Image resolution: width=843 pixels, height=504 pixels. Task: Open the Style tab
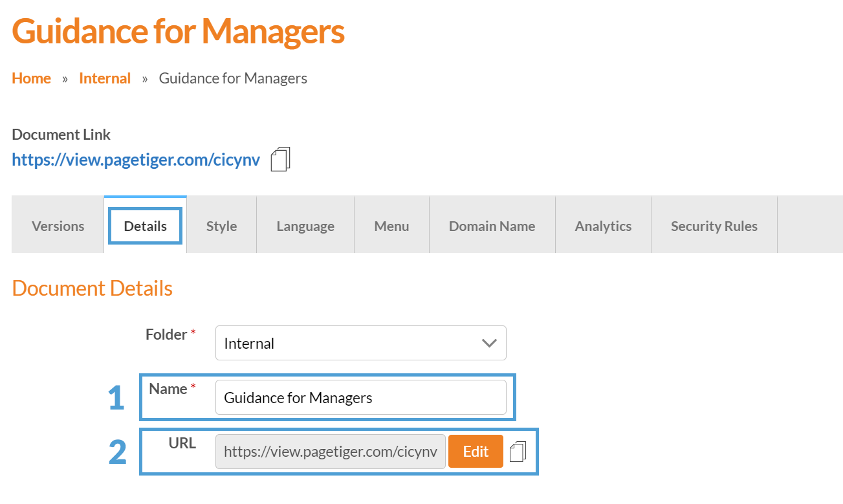(x=221, y=226)
